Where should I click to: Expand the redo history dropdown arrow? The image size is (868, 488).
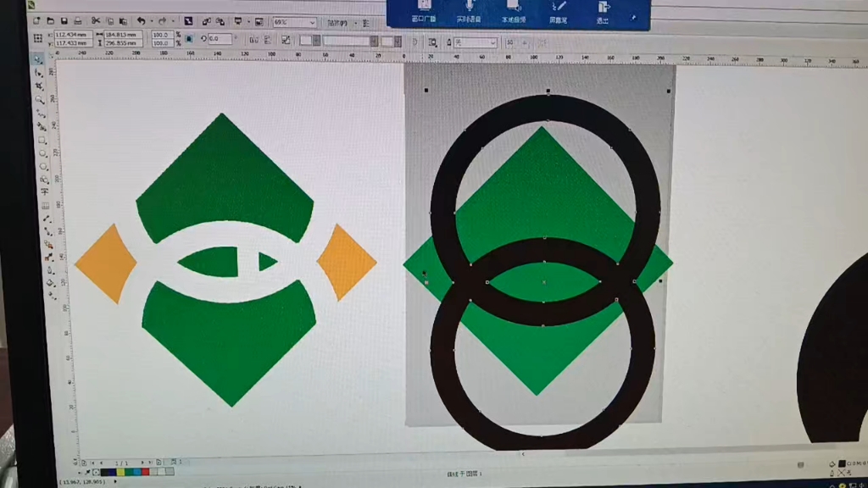pos(173,21)
